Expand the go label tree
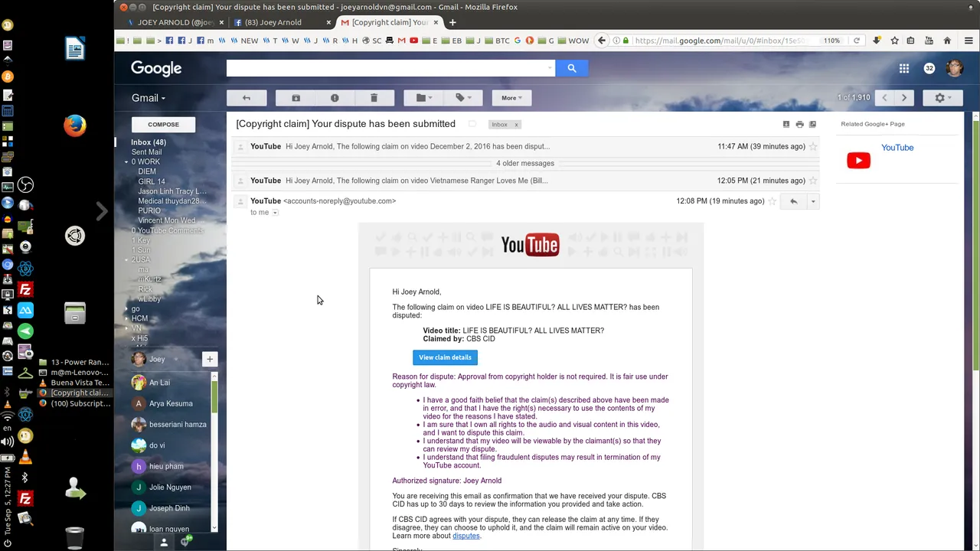 coord(127,309)
